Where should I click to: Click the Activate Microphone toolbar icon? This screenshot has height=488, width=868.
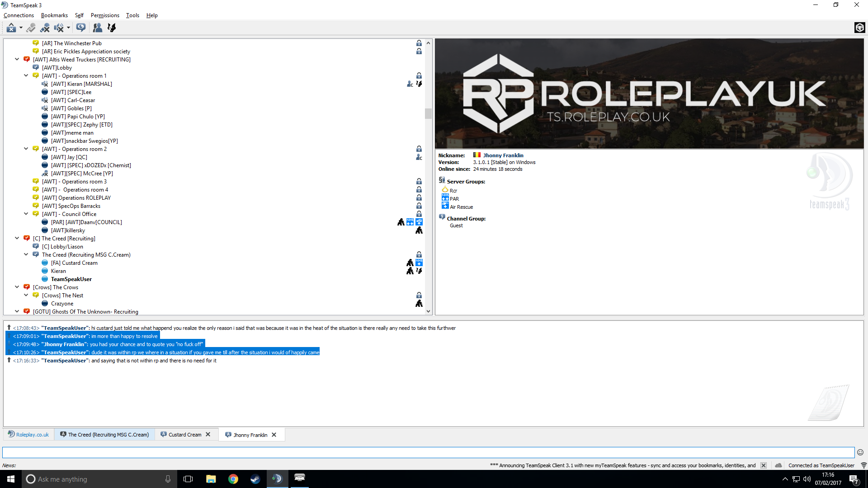(x=31, y=28)
